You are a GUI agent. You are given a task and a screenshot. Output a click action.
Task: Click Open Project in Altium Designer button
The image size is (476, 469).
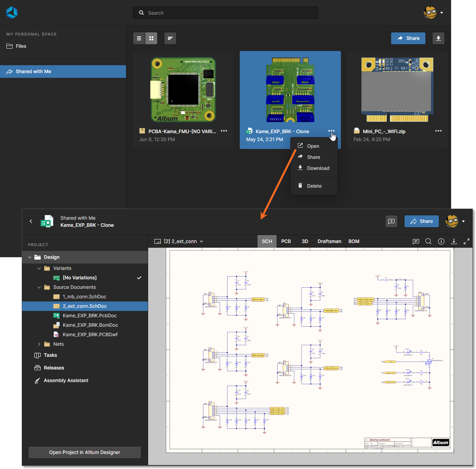pos(85,452)
